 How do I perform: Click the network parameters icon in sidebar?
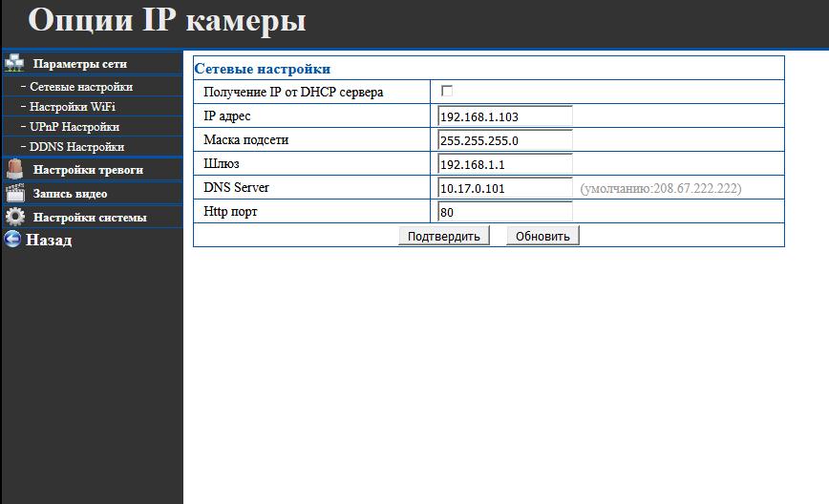(14, 64)
